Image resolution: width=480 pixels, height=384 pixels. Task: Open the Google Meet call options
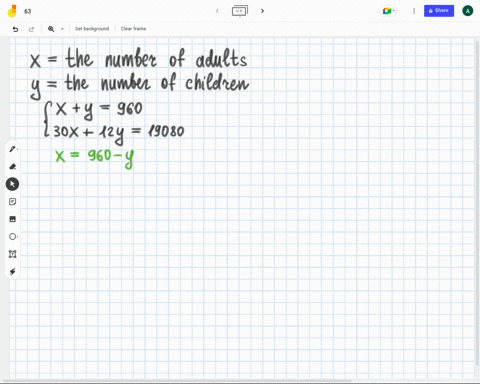coord(388,11)
